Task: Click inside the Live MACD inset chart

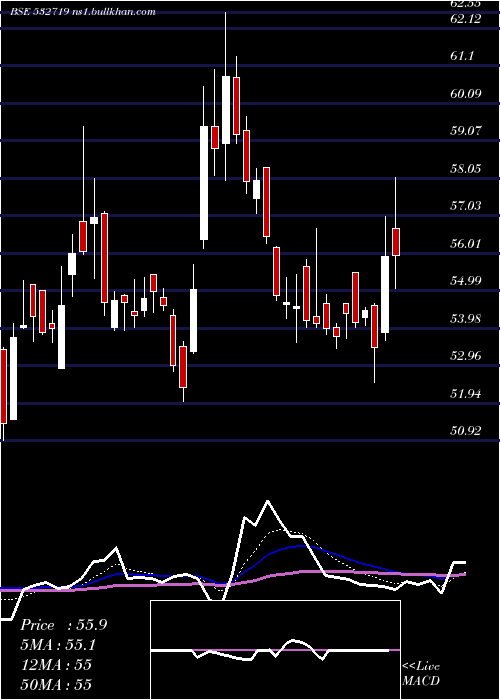Action: pos(275,650)
